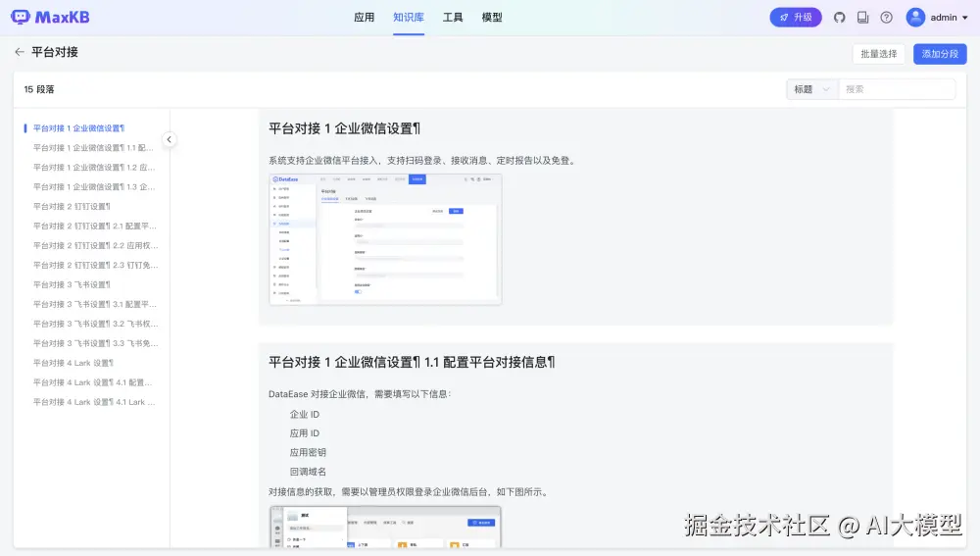Select outline item 平台对接 4 Lark 设置
The width and height of the screenshot is (980, 556).
tap(73, 363)
